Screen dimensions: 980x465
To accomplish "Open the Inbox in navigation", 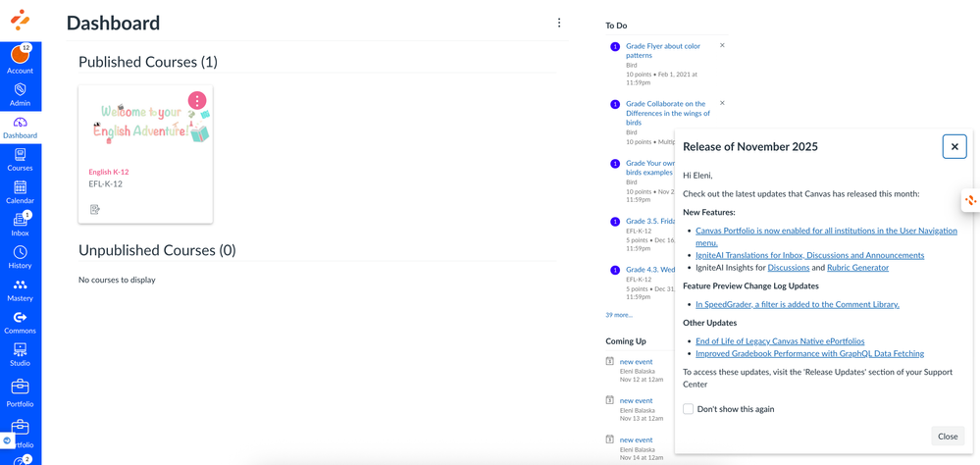I will coord(20,224).
